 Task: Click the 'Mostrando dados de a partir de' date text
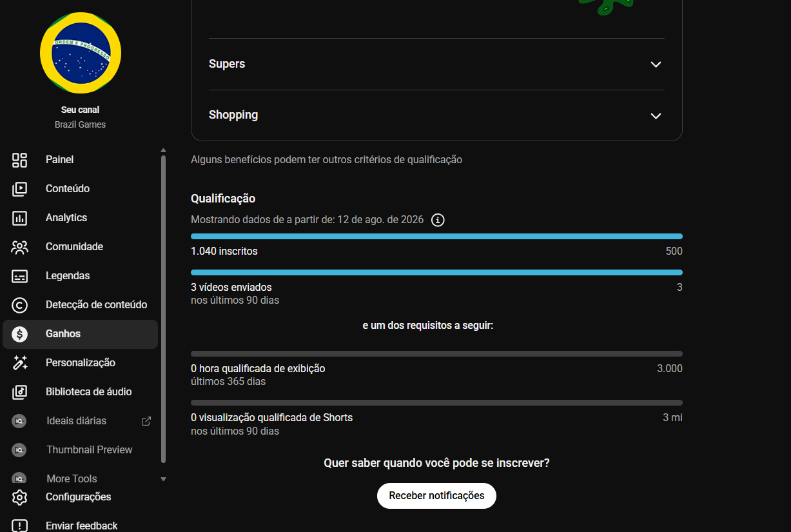pos(308,220)
